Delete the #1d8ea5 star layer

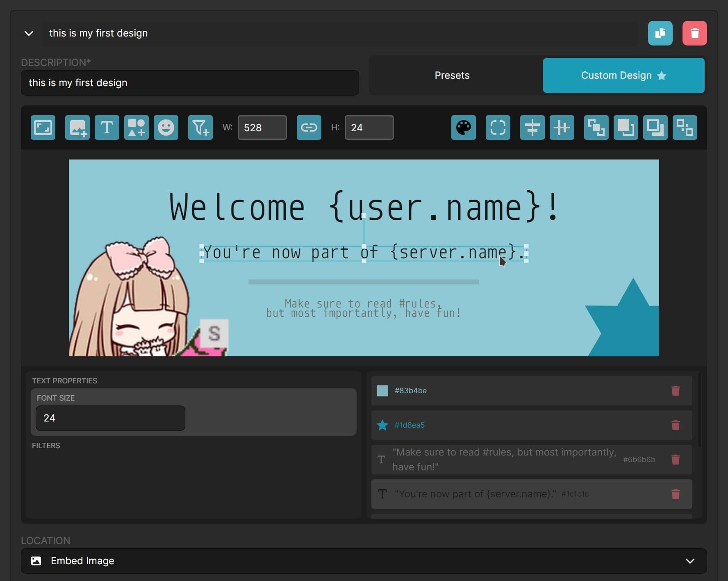(675, 425)
